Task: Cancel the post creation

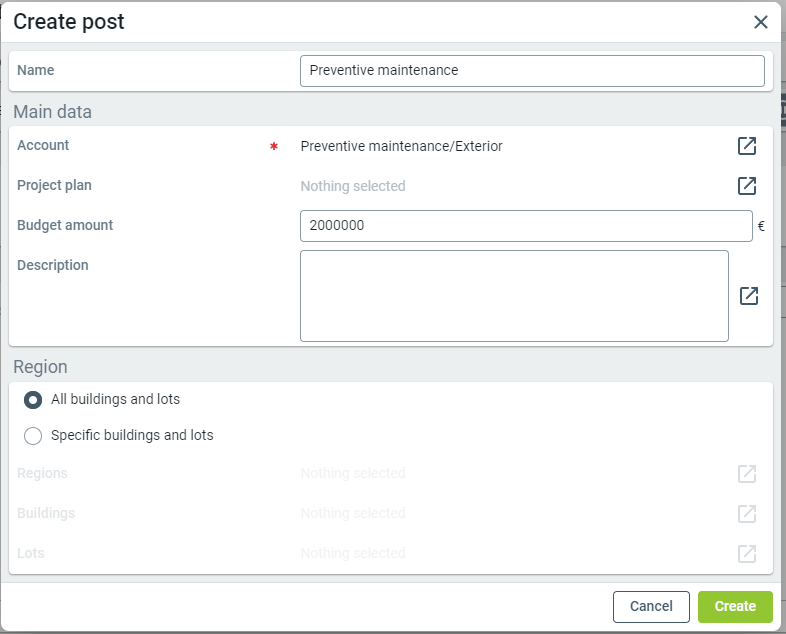Action: click(651, 607)
